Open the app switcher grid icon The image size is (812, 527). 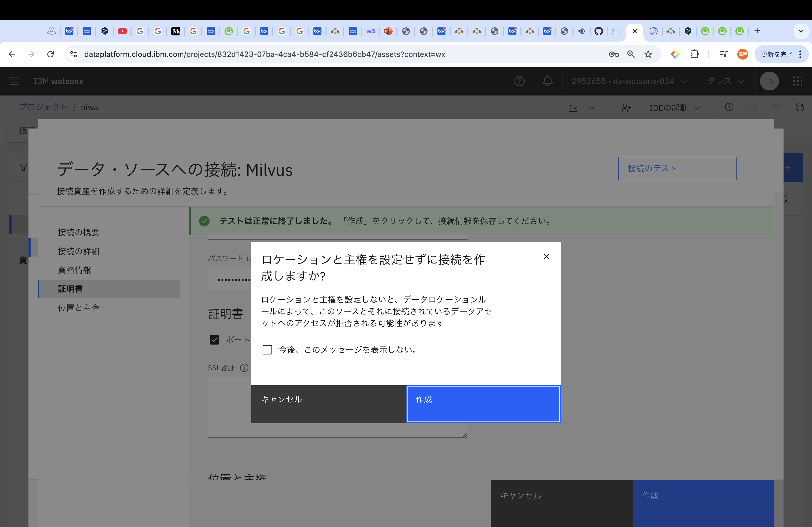point(797,81)
